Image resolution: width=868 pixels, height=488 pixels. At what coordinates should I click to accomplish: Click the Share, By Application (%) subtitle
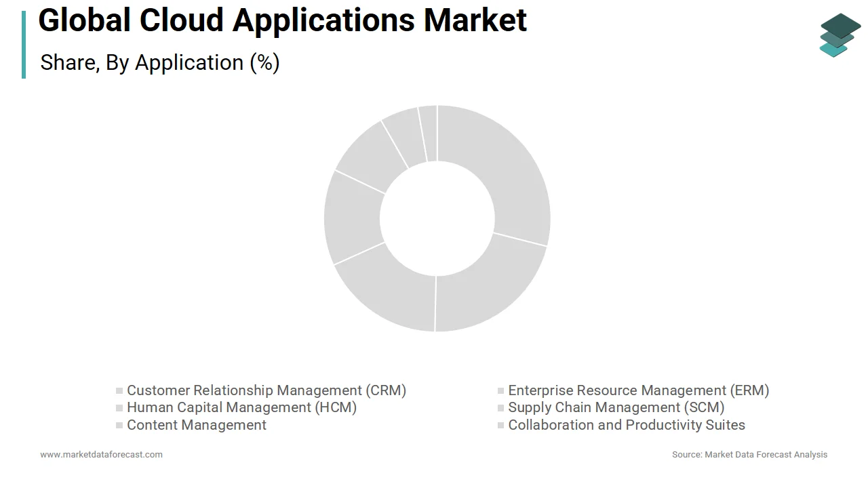160,62
